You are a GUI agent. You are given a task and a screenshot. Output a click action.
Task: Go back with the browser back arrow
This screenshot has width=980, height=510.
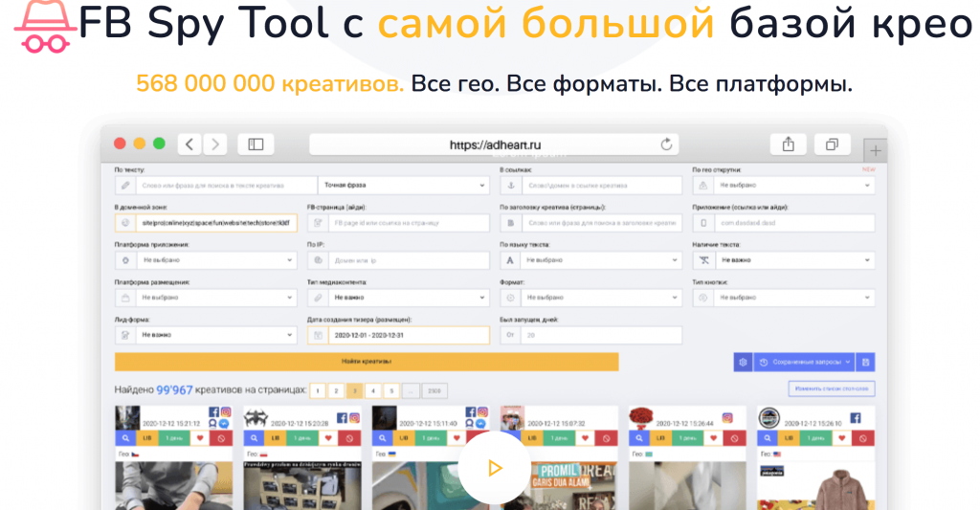pos(189,144)
